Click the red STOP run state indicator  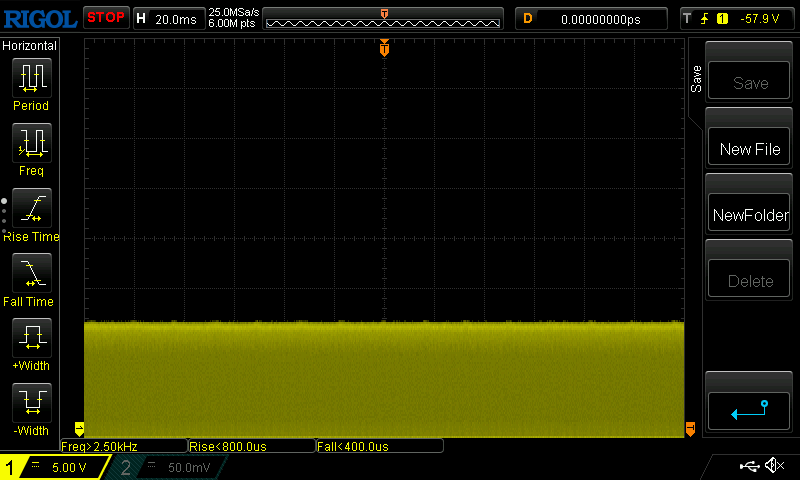click(105, 18)
